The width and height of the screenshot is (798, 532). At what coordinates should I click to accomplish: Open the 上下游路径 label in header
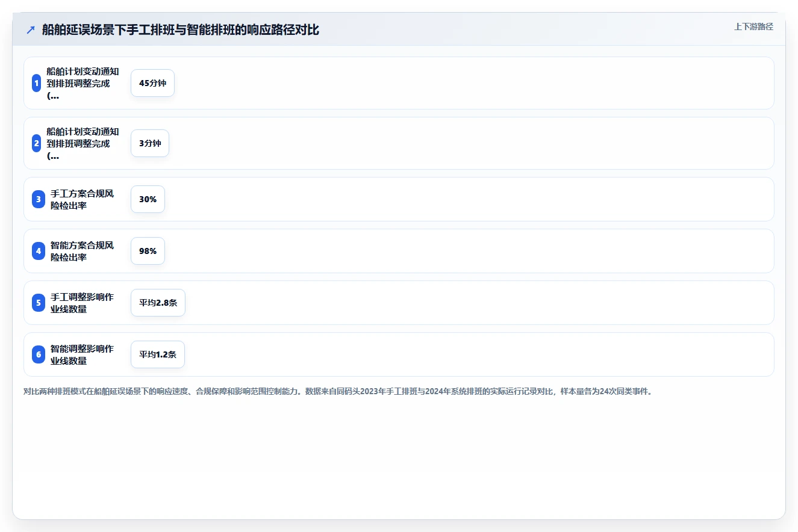pos(753,27)
